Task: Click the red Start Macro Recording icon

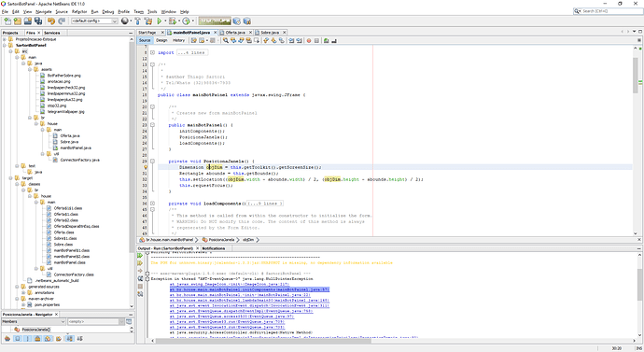Action: (309, 40)
